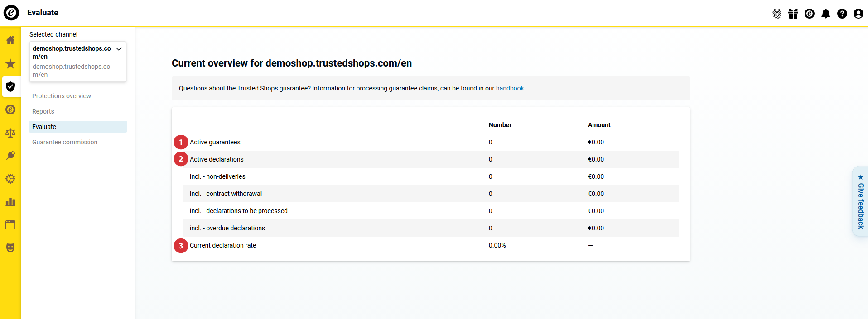Click the Trusted Shops logo icon

point(11,13)
